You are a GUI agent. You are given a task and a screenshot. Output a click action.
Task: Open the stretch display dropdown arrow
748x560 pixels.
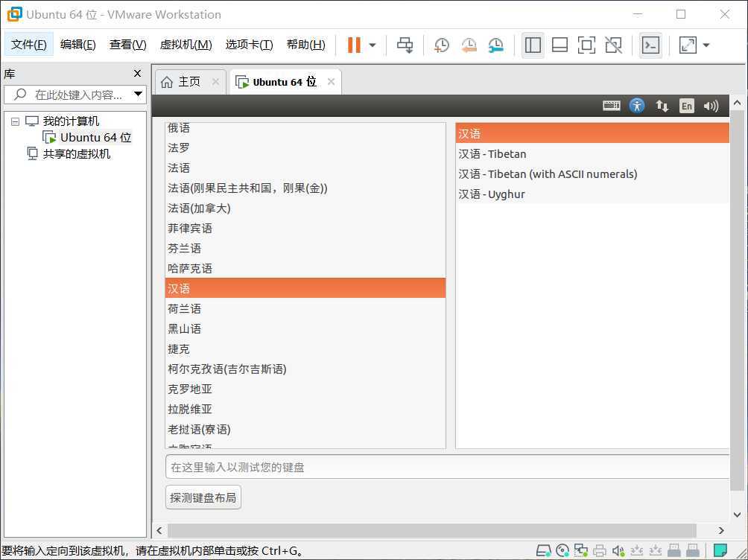coord(706,45)
